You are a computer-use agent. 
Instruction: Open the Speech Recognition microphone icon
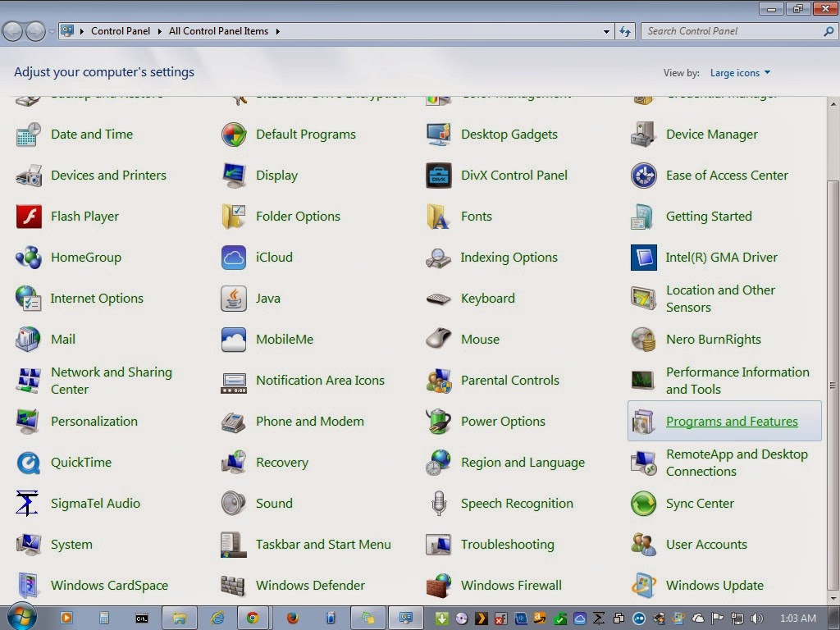coord(439,504)
